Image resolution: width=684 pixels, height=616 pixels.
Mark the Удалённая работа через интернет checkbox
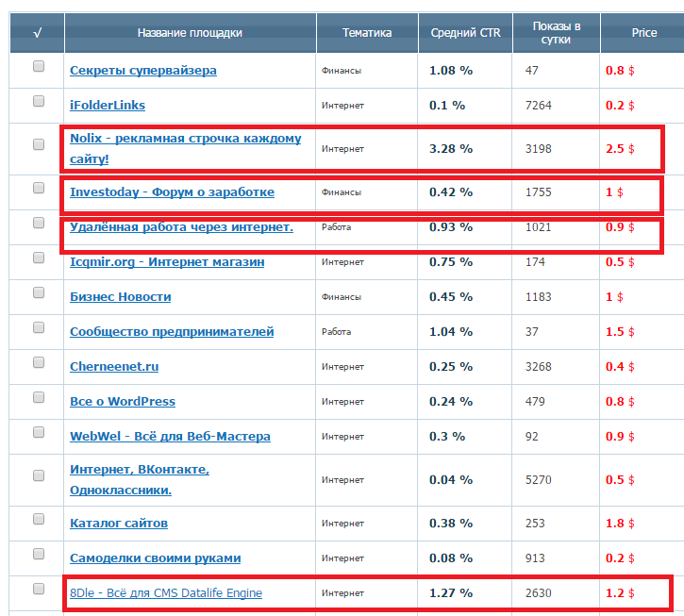[x=39, y=223]
